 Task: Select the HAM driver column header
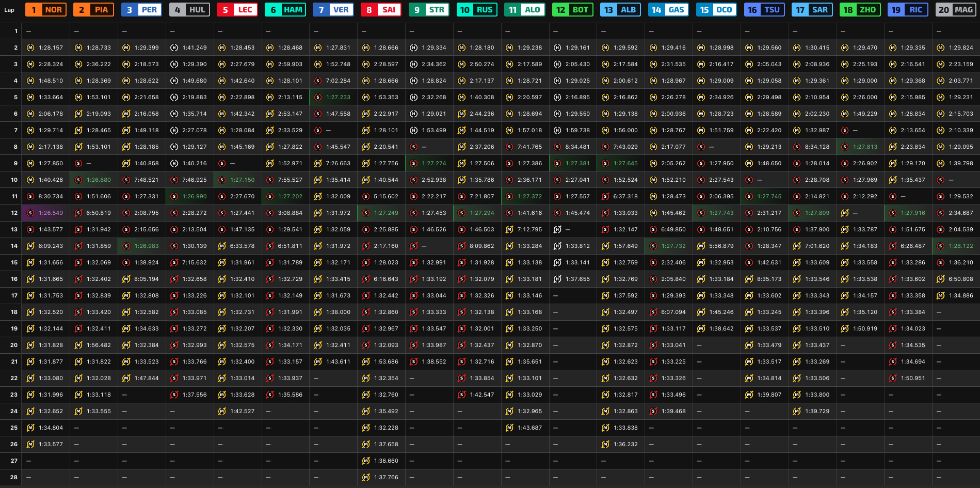pos(285,10)
